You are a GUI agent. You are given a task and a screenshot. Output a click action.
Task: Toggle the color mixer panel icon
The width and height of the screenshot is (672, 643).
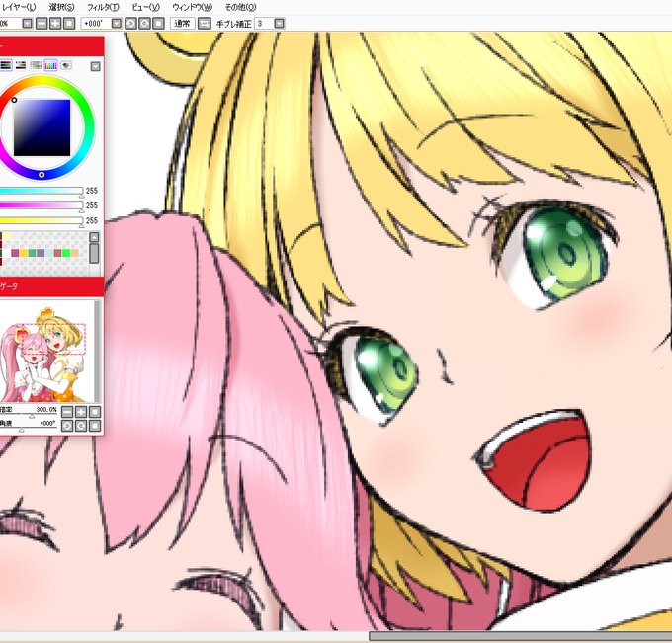[36, 65]
